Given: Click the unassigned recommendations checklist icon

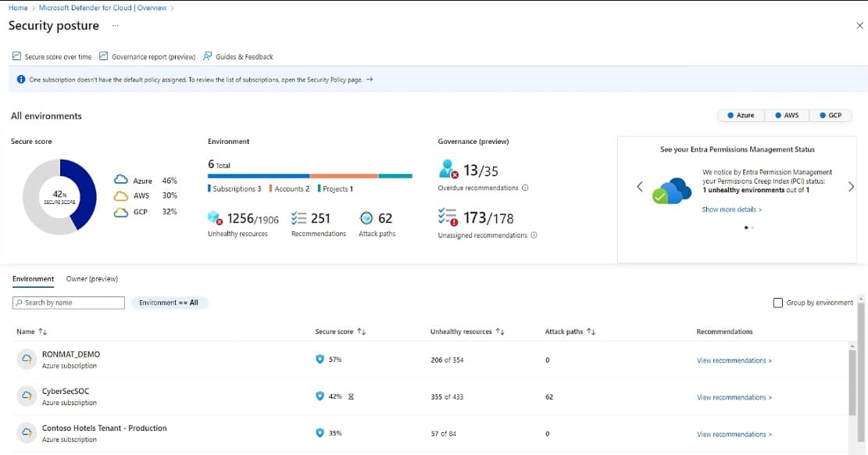Looking at the screenshot, I should click(x=448, y=217).
